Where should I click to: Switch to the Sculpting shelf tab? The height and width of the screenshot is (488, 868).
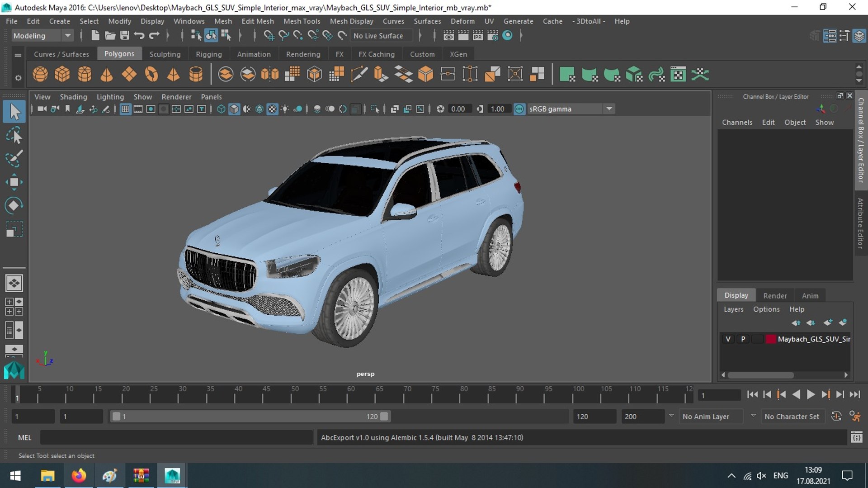165,54
